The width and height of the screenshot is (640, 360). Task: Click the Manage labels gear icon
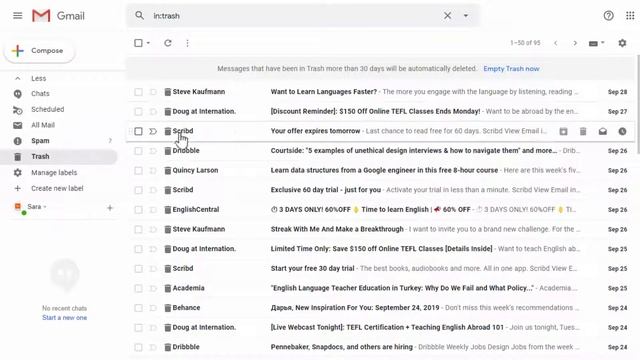(x=18, y=173)
